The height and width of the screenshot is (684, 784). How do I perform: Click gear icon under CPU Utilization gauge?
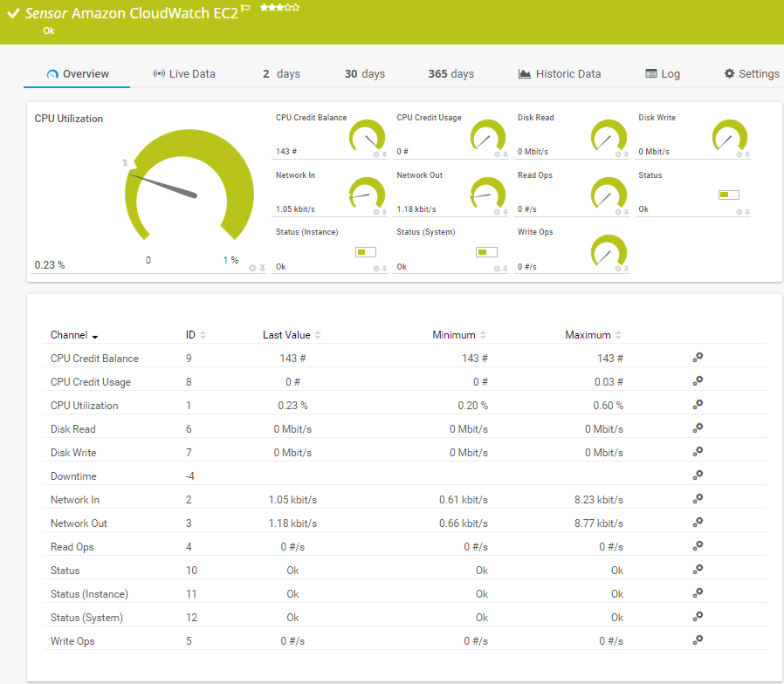[252, 269]
